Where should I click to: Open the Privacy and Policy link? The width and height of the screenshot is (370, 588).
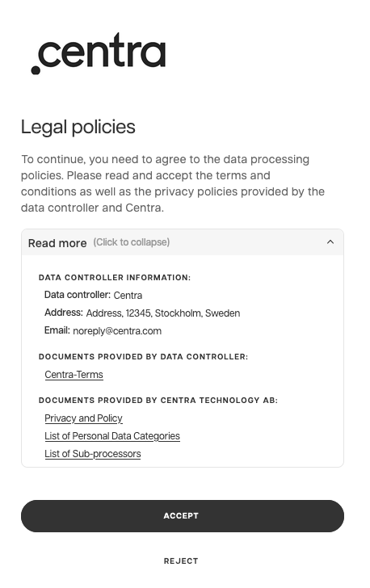tap(83, 418)
